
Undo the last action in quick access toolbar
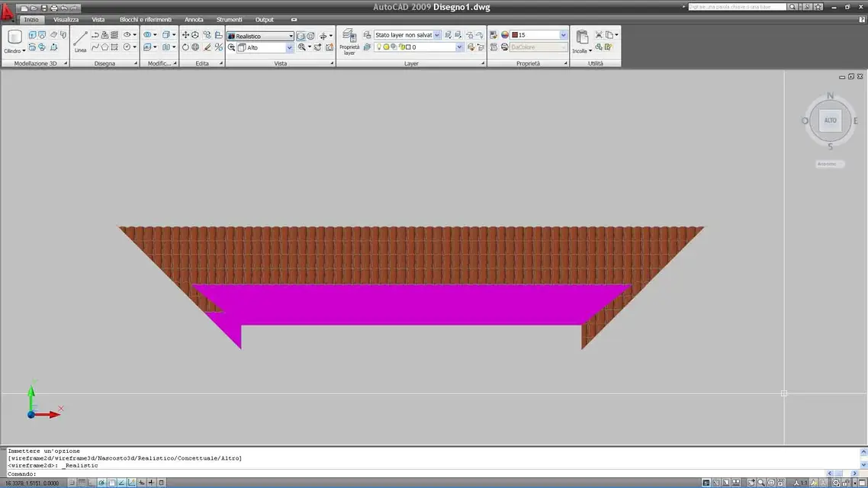coord(64,8)
